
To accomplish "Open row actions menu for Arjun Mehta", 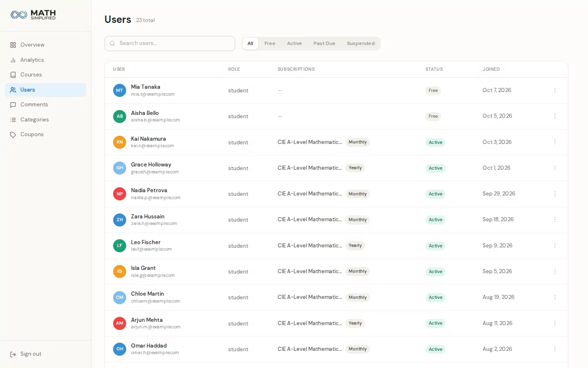I will coord(555,323).
